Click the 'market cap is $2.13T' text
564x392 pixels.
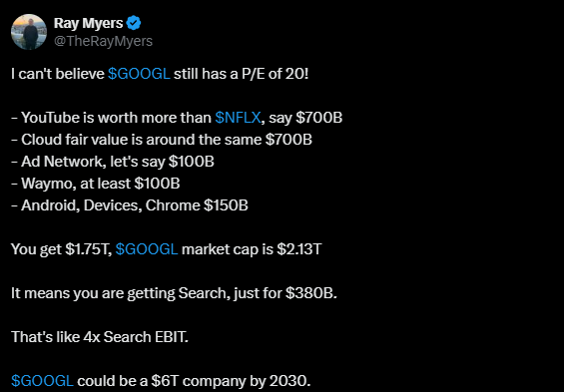pyautogui.click(x=252, y=249)
